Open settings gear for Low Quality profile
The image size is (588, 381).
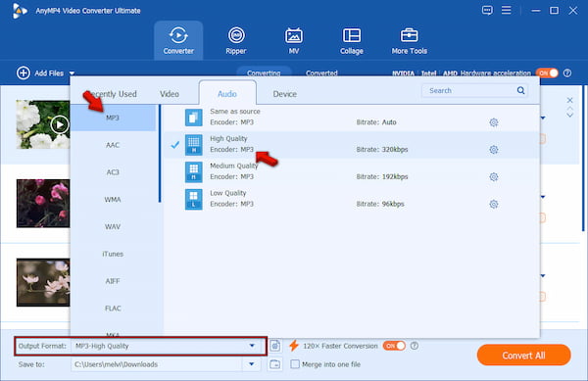(x=494, y=204)
